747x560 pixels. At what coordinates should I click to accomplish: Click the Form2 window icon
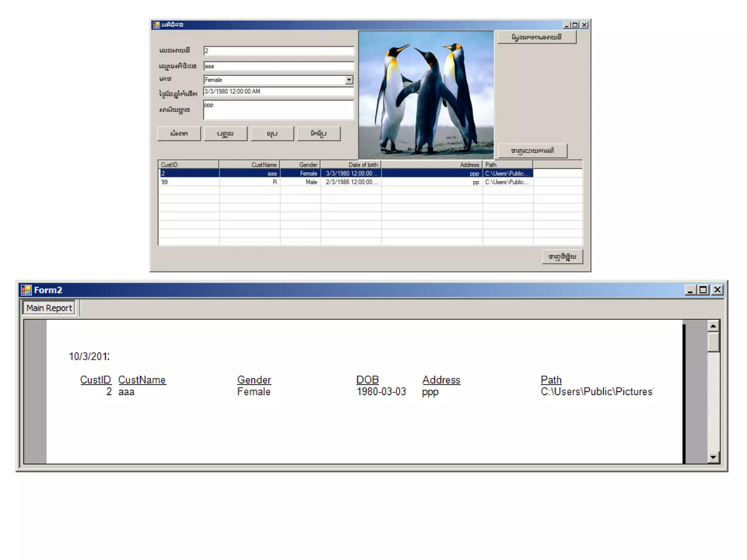pos(26,290)
